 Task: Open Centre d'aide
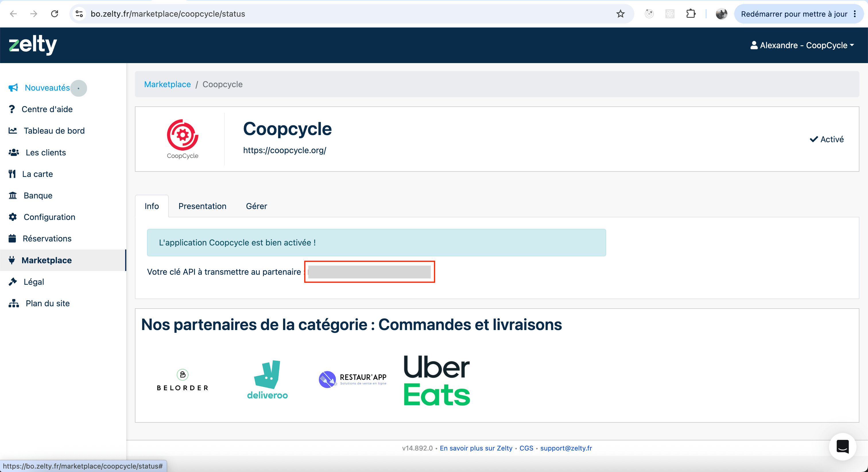[x=47, y=109]
